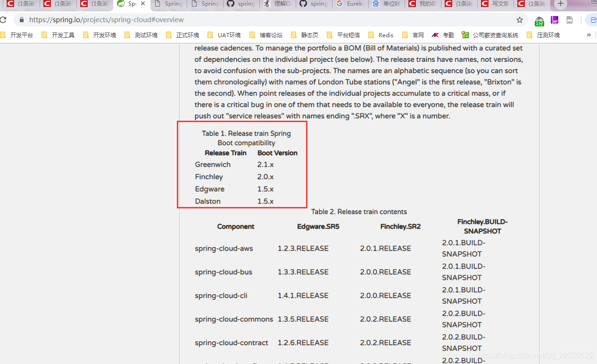This screenshot has height=364, width=597.
Task: Click the spring-cloud-bus component row
Action: (224, 272)
